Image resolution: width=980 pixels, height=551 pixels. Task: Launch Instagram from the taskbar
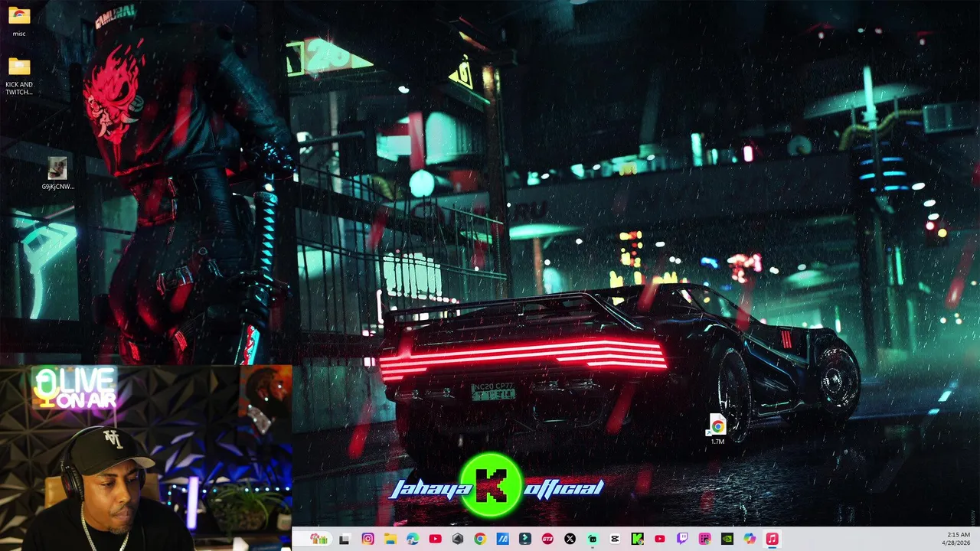click(367, 539)
